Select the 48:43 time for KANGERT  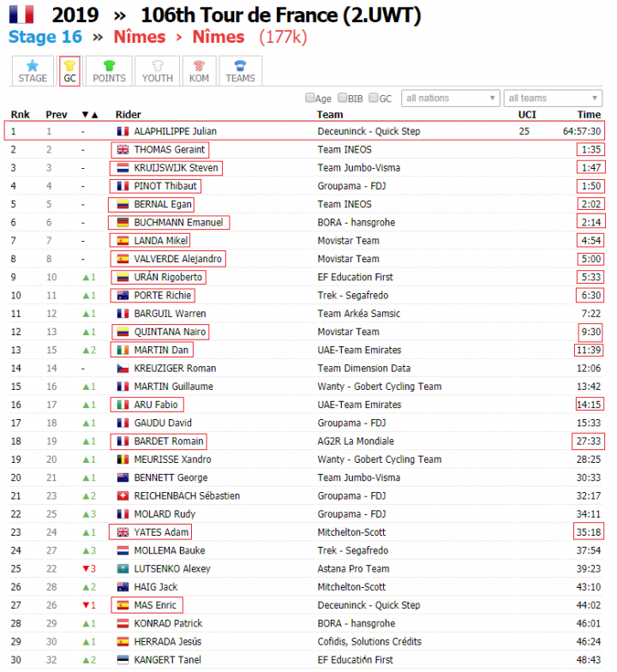coord(589,660)
